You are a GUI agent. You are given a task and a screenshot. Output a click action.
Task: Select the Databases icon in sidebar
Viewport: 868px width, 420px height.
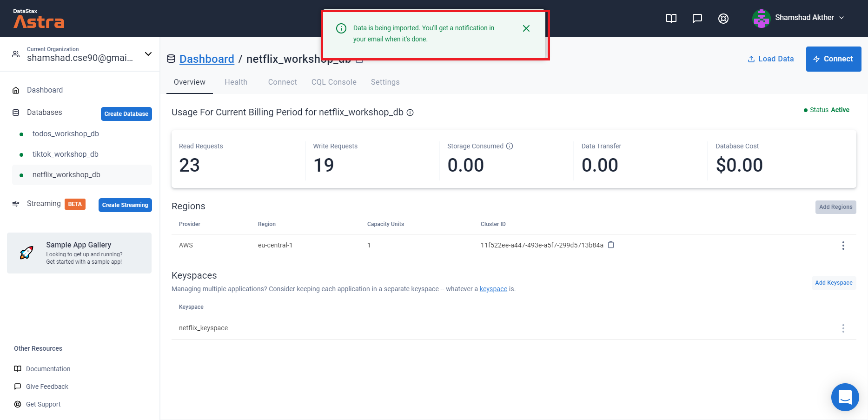[15, 112]
